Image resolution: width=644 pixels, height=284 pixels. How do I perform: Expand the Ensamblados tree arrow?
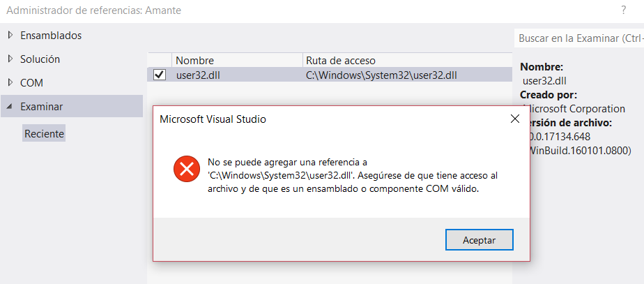[10, 36]
